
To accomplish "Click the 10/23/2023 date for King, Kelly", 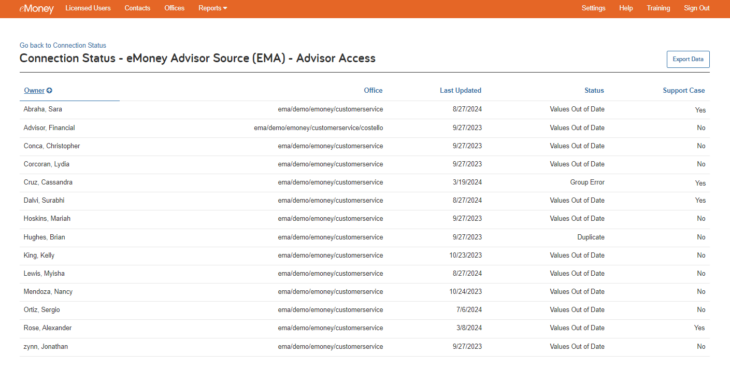I will [466, 255].
